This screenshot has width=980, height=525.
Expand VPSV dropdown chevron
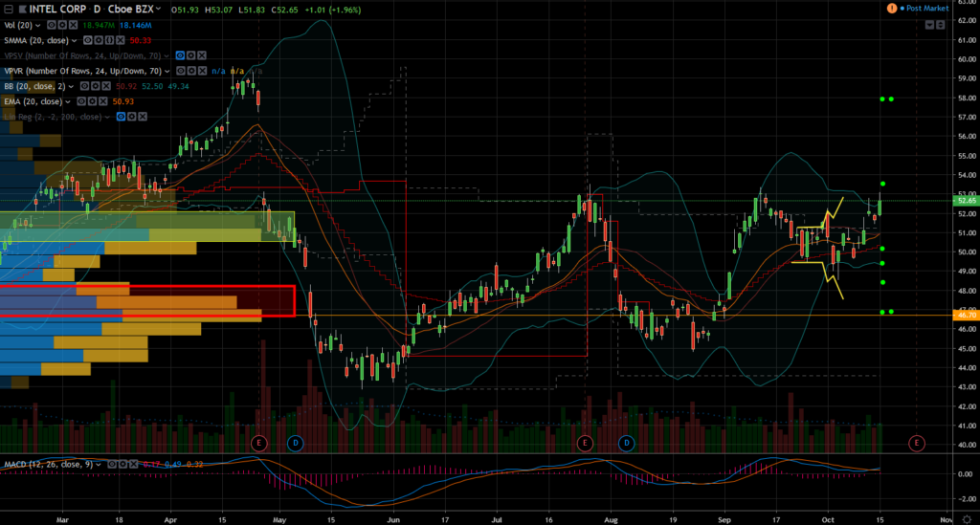click(x=167, y=56)
